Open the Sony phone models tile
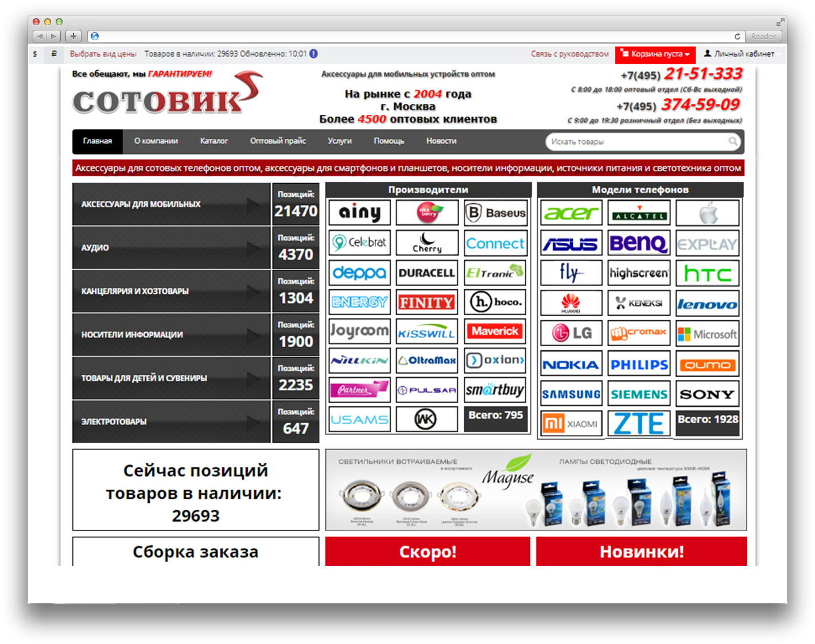Image resolution: width=815 pixels, height=644 pixels. (x=708, y=394)
